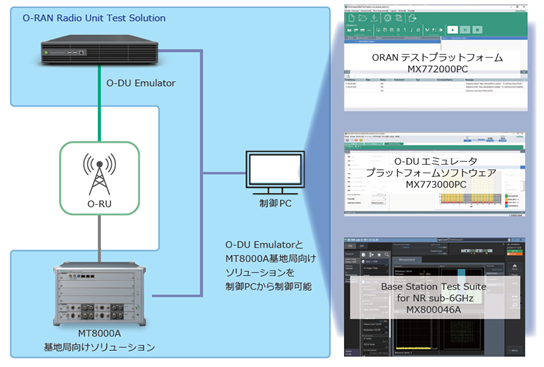Click the 'O-RAN Radio Unit Test Solution' title text
Screen dimensions: 544x367
click(94, 18)
